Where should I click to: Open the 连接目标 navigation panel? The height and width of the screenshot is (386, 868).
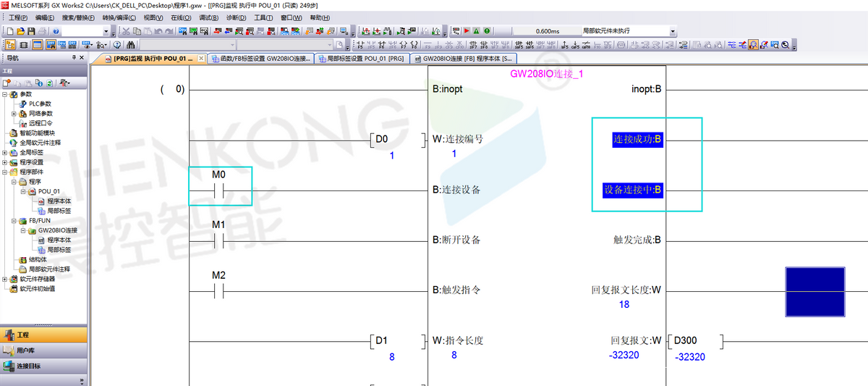point(29,366)
